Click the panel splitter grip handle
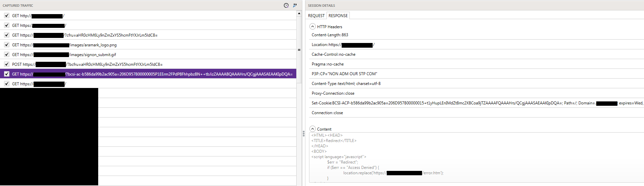 [x=303, y=134]
